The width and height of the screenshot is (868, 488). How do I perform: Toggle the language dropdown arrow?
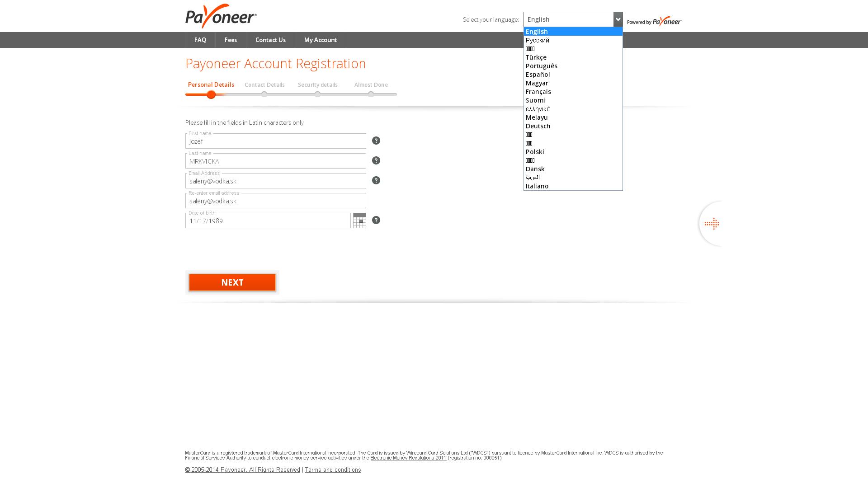618,19
